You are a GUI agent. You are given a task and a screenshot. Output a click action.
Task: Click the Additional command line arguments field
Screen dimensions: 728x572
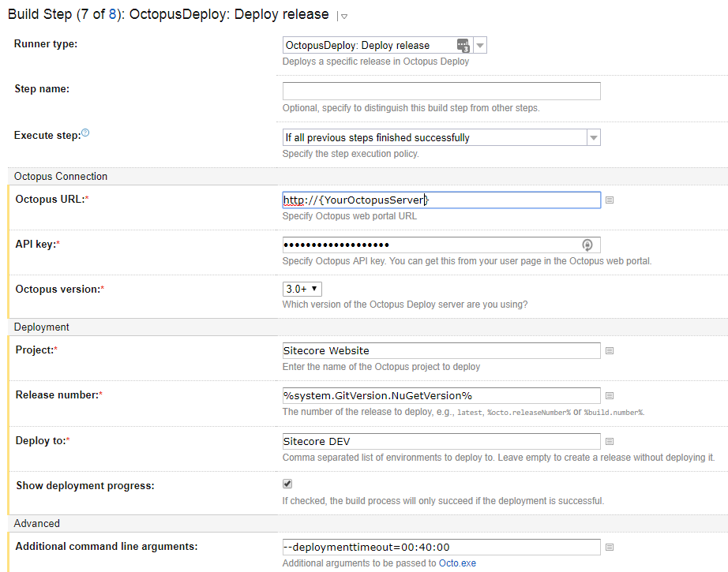tap(441, 548)
